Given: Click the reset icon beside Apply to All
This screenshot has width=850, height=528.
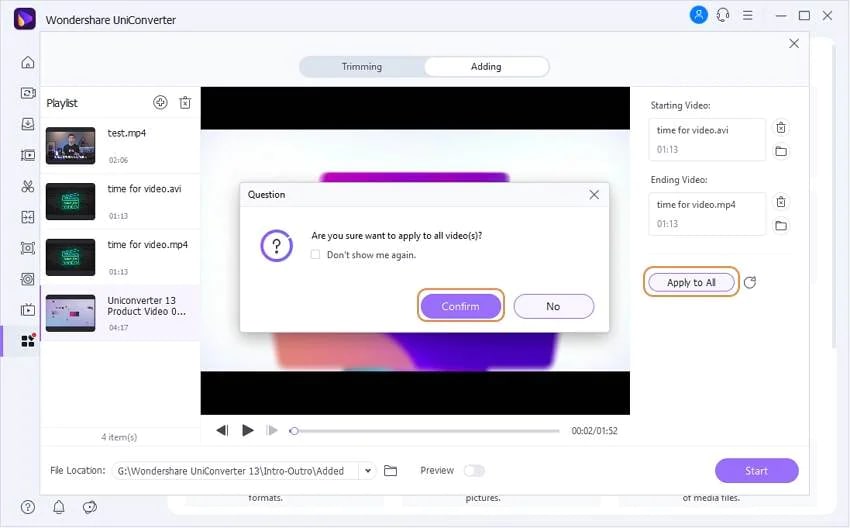Looking at the screenshot, I should pyautogui.click(x=750, y=282).
